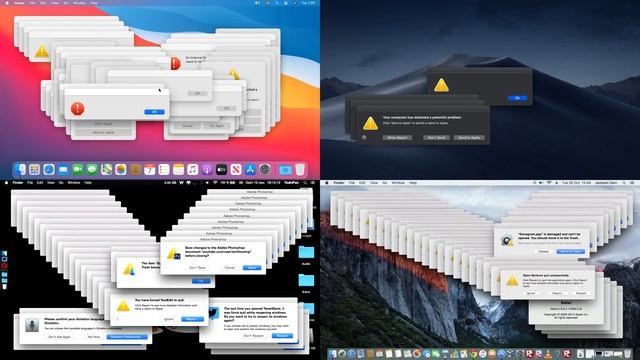Image resolution: width=640 pixels, height=360 pixels.
Task: Click Cancel in damaged app dialog
Action: click(543, 251)
